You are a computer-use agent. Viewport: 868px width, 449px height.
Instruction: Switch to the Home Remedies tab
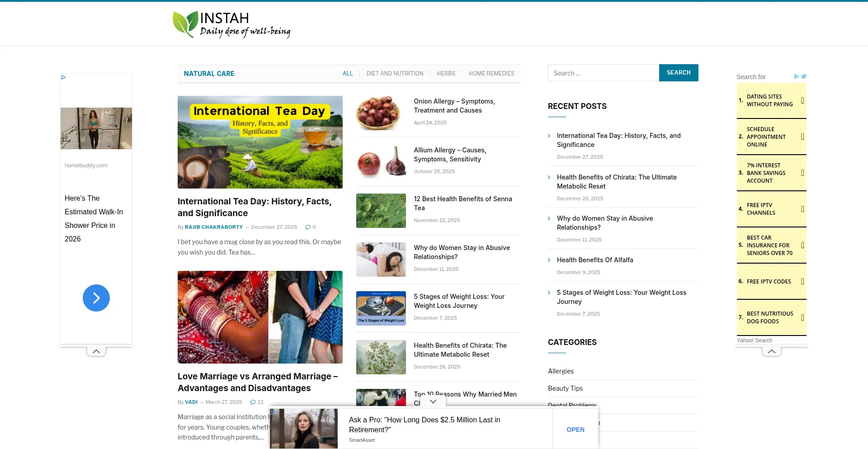[x=491, y=73]
